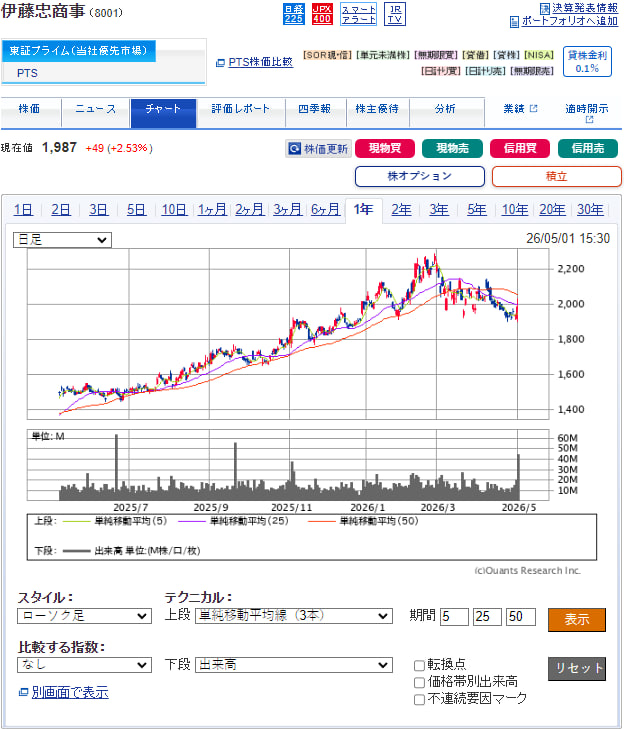Select 1ヶ月 chart period
The image size is (624, 731).
coord(212,210)
